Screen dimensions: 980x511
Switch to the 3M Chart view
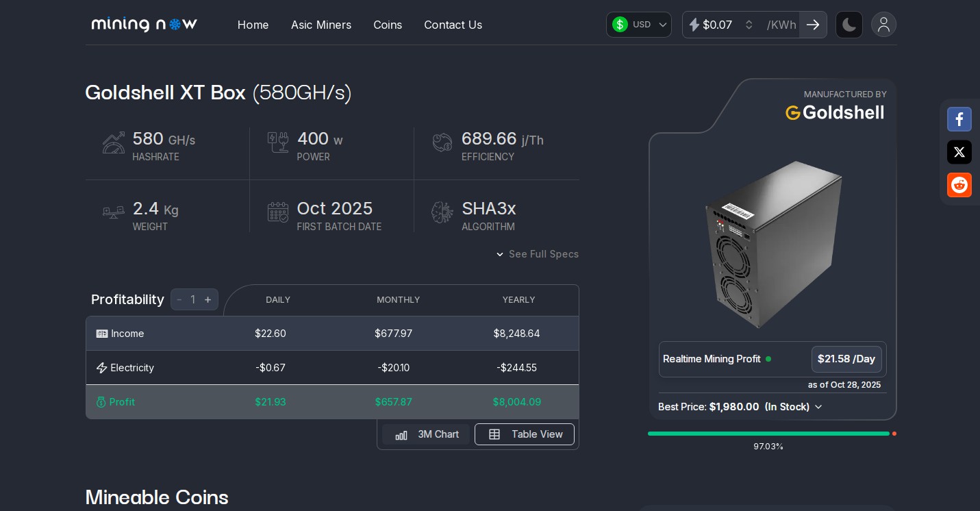(x=427, y=434)
